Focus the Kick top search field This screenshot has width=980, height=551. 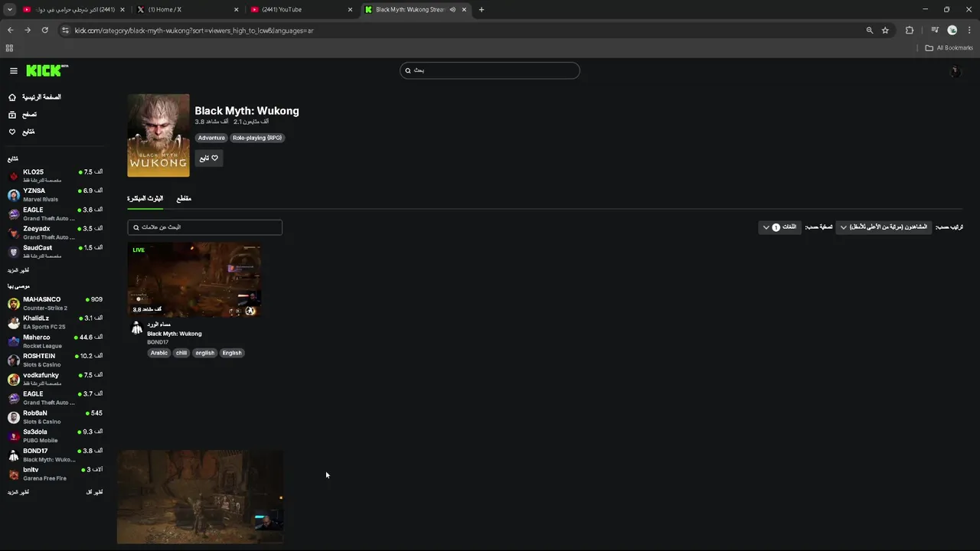click(490, 70)
